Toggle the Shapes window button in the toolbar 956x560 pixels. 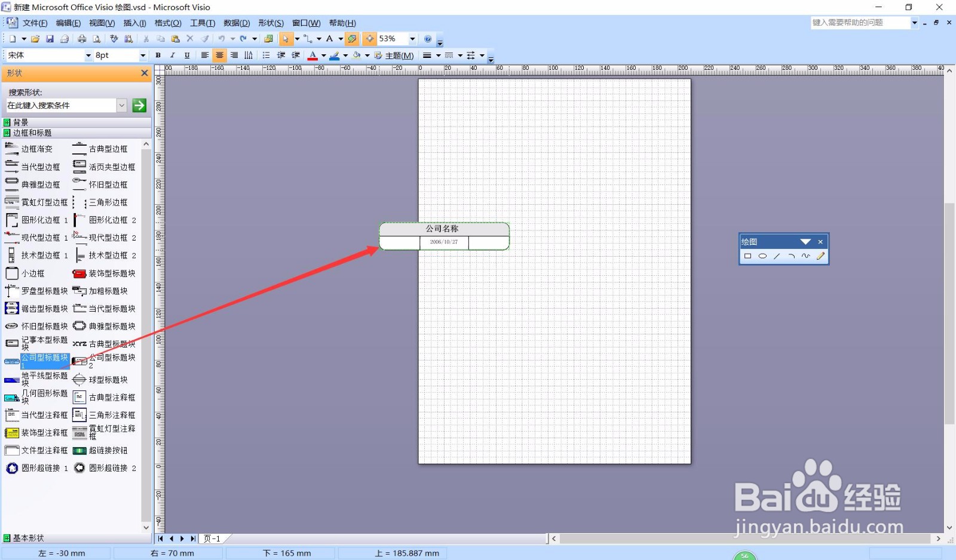pos(352,39)
